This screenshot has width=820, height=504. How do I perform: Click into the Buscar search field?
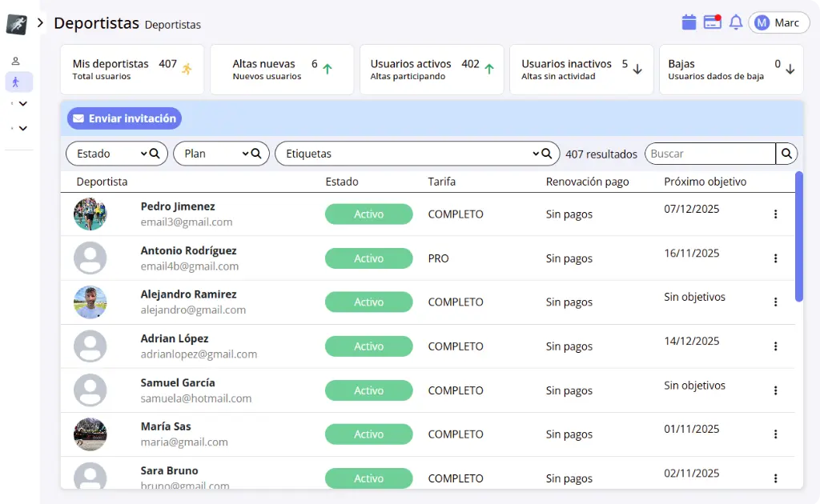click(709, 154)
